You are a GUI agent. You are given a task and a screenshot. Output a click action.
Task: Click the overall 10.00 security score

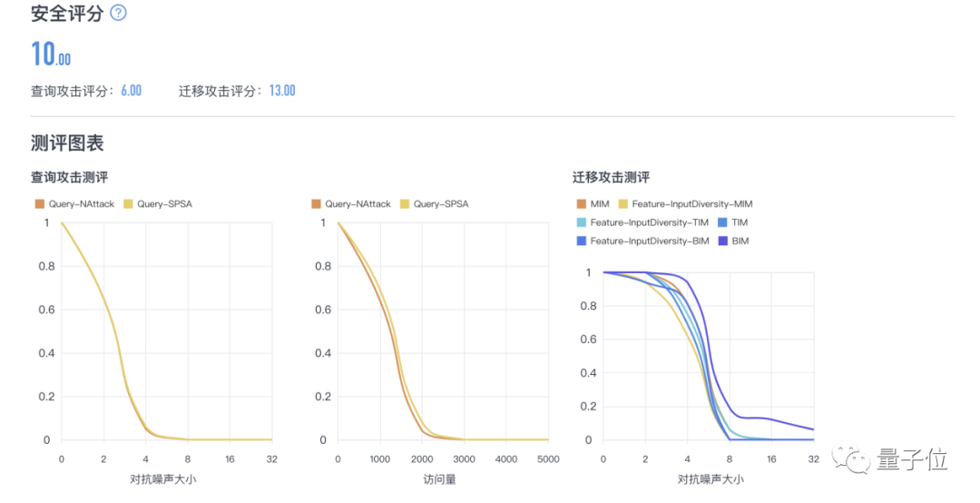[51, 54]
